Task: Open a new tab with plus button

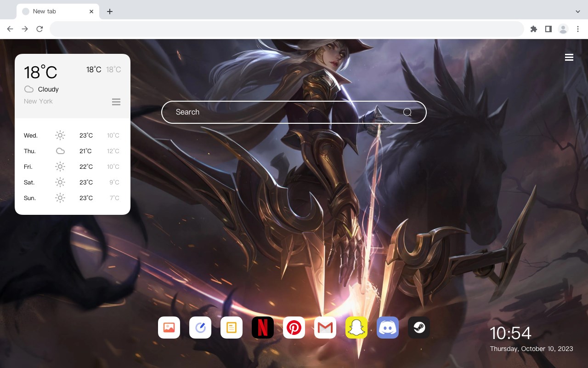Action: 109,11
